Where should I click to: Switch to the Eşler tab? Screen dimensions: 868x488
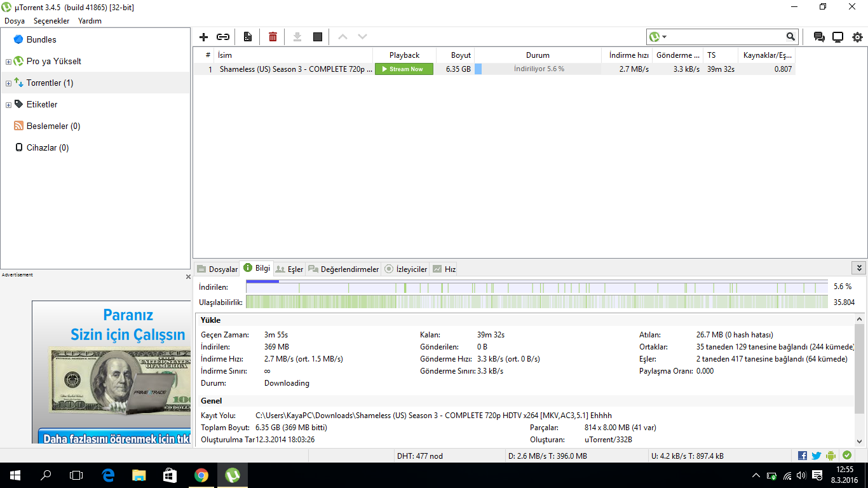(290, 269)
